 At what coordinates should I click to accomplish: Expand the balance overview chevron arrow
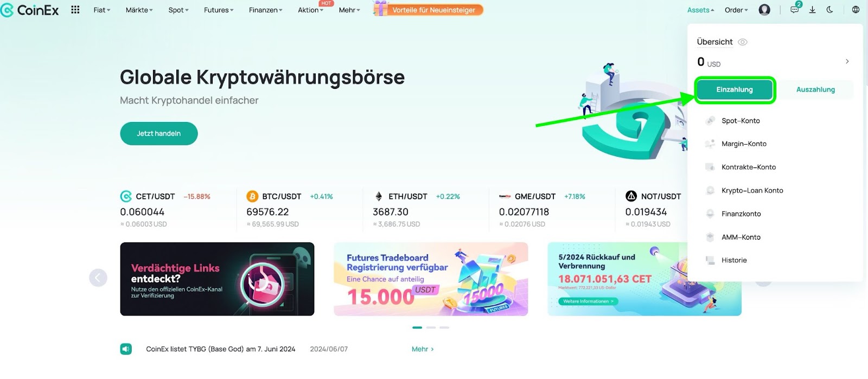847,61
